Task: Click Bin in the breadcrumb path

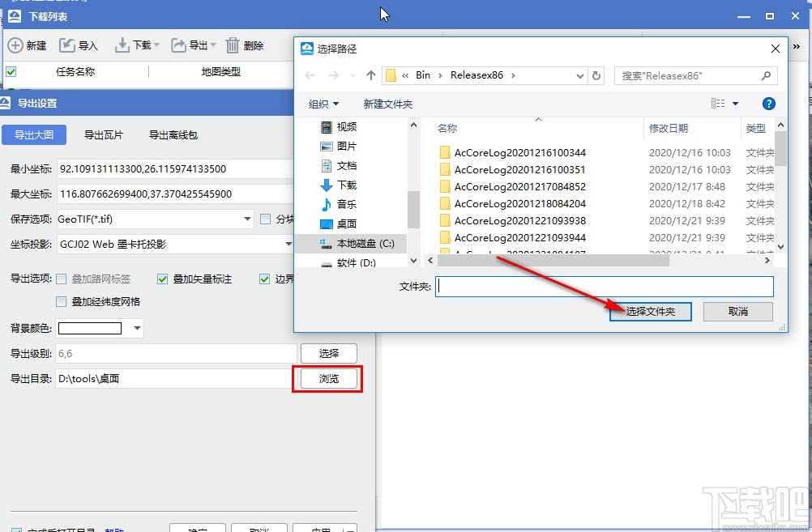Action: click(x=422, y=75)
